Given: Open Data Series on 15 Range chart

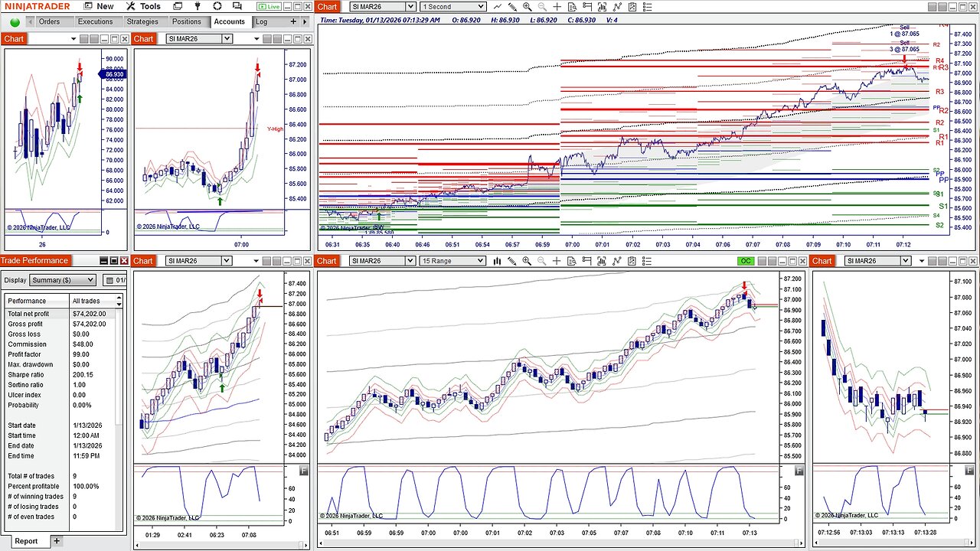Looking at the screenshot, I should pyautogui.click(x=602, y=261).
